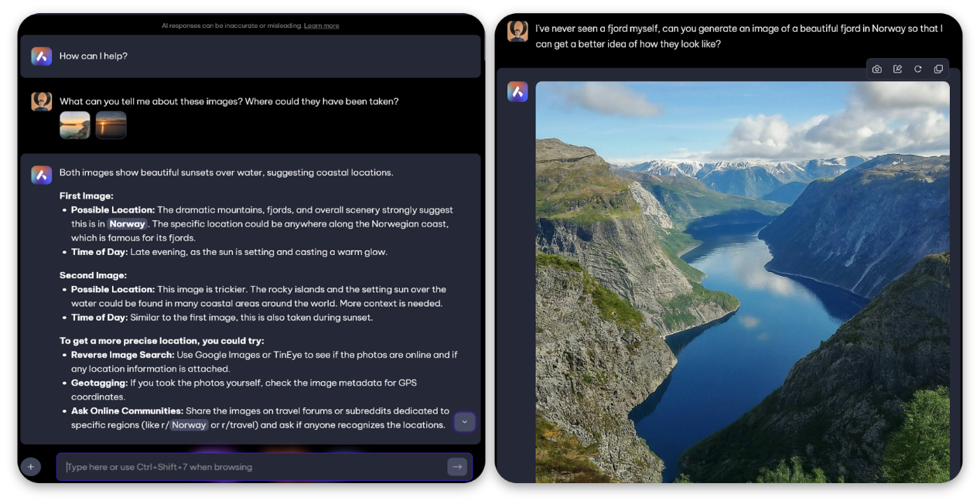Click the copy icon above the fjord image
This screenshot has height=504, width=980.
938,69
